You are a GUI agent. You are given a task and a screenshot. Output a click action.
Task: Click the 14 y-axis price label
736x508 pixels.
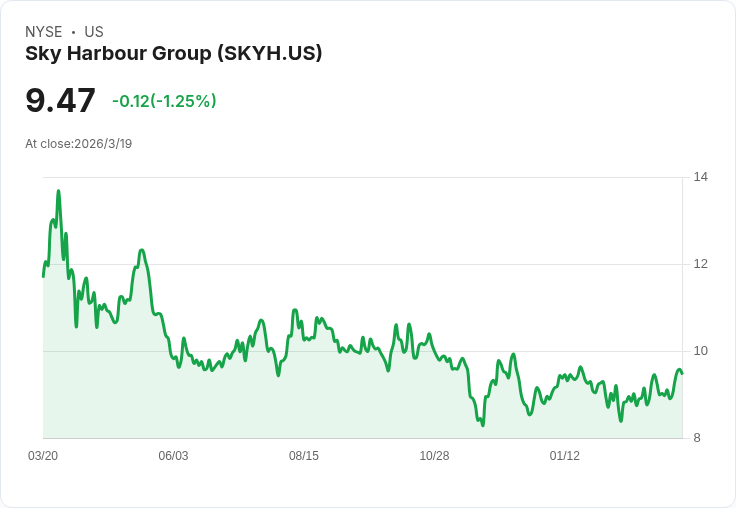tap(701, 177)
